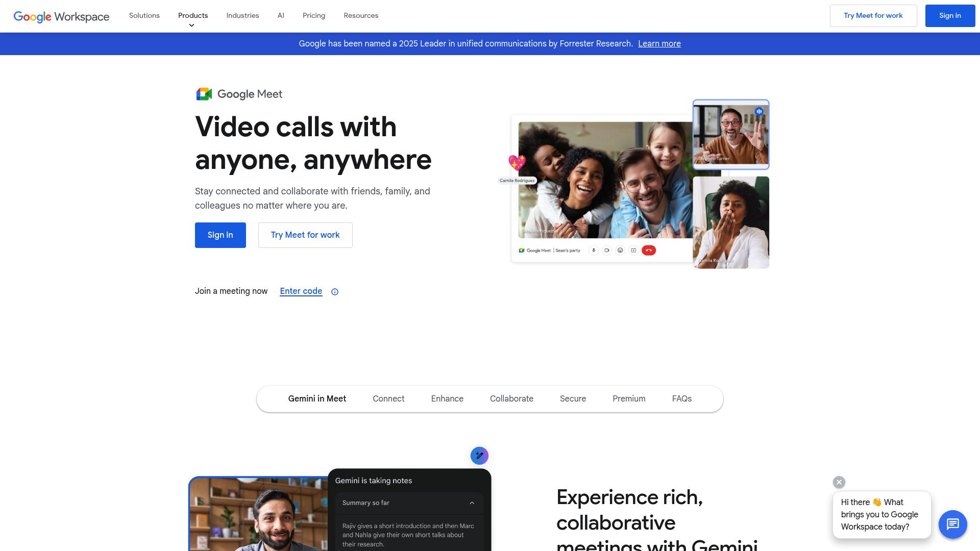Click the camera icon in call preview

coord(607,251)
